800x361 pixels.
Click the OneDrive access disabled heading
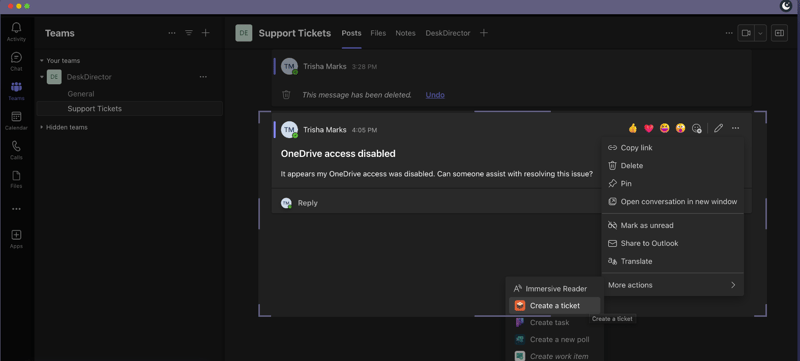(338, 153)
